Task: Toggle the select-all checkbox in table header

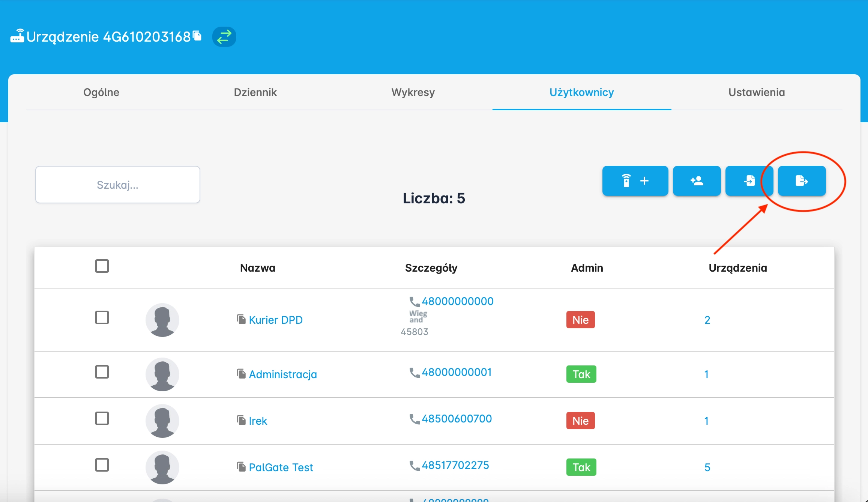Action: [102, 266]
